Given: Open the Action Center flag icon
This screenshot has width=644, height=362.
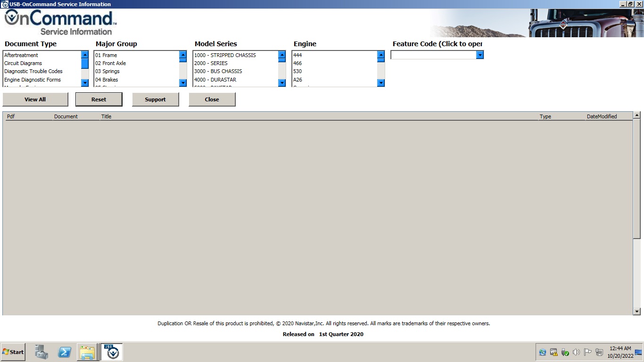Looking at the screenshot, I should (x=587, y=352).
